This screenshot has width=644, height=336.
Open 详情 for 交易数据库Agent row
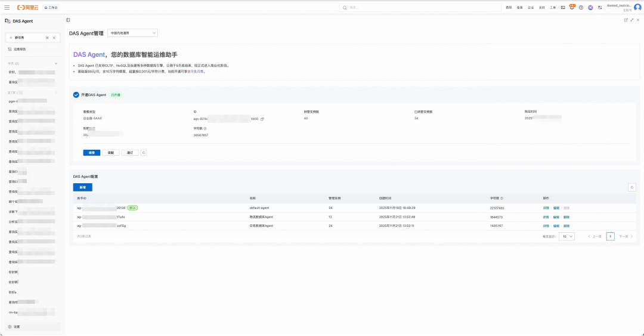pyautogui.click(x=546, y=226)
